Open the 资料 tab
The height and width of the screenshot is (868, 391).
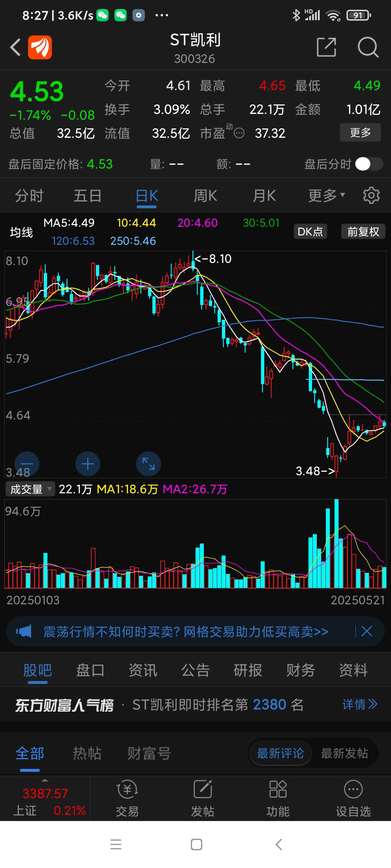[353, 670]
